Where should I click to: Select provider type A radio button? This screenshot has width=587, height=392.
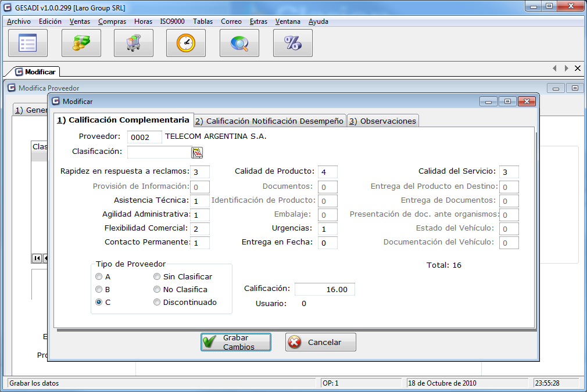99,277
